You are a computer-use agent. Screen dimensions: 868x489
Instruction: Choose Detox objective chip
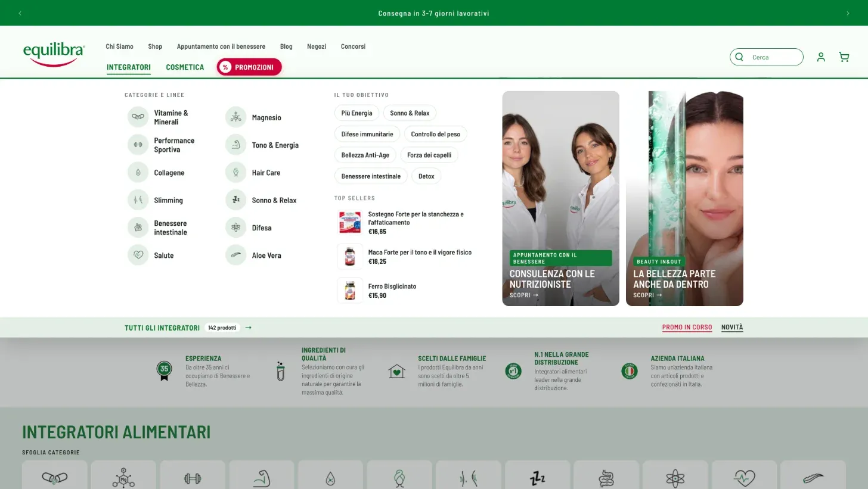pyautogui.click(x=426, y=176)
